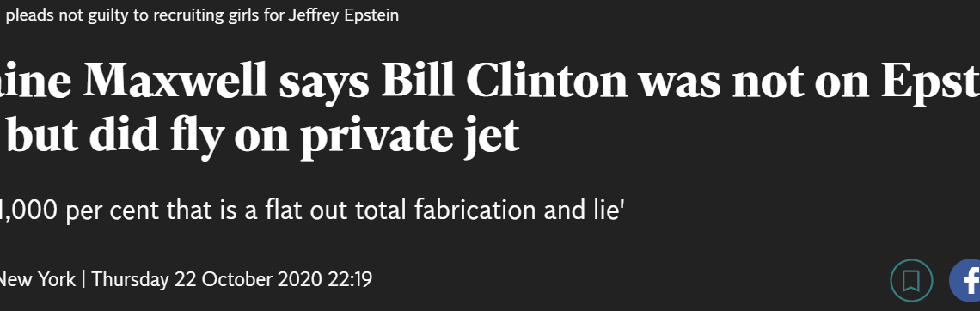Viewport: 980px width, 311px height.
Task: Click 'Jeffrey Epstein' in the top related link
Action: (343, 15)
